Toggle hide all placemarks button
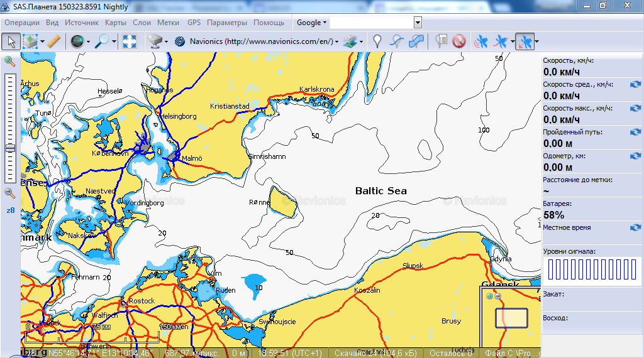The height and width of the screenshot is (358, 644). click(x=459, y=41)
